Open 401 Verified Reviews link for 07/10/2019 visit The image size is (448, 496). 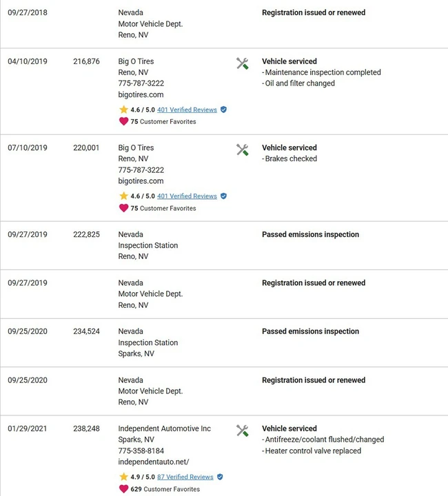point(187,196)
